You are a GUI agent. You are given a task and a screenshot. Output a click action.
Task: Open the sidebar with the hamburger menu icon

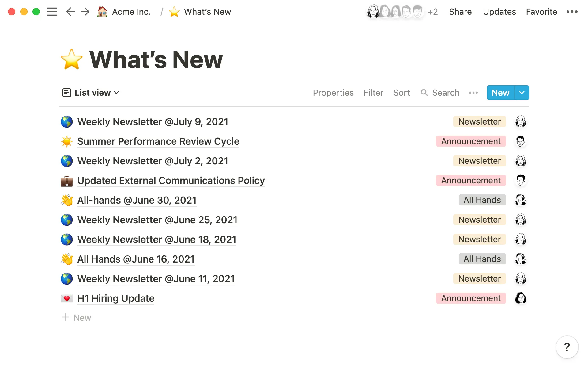click(52, 12)
